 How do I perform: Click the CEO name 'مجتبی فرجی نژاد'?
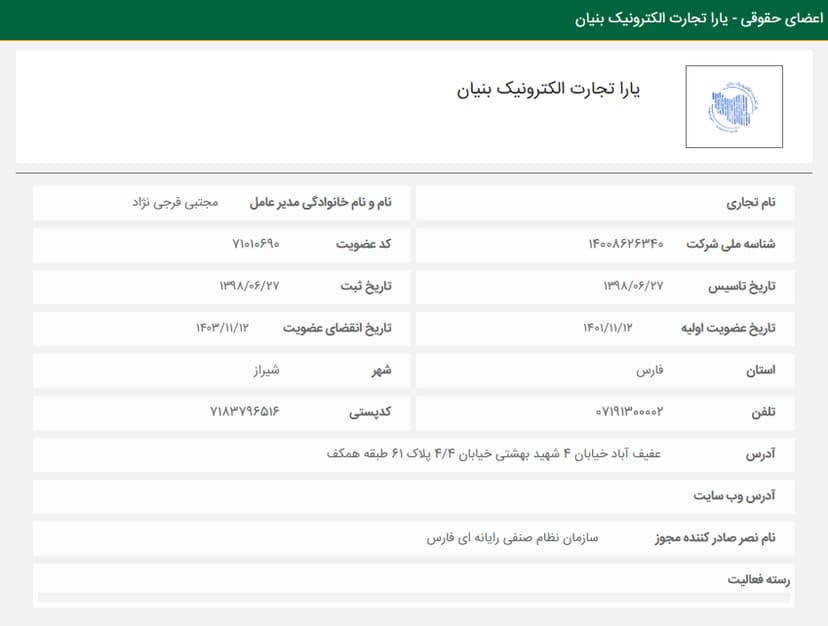(x=175, y=202)
